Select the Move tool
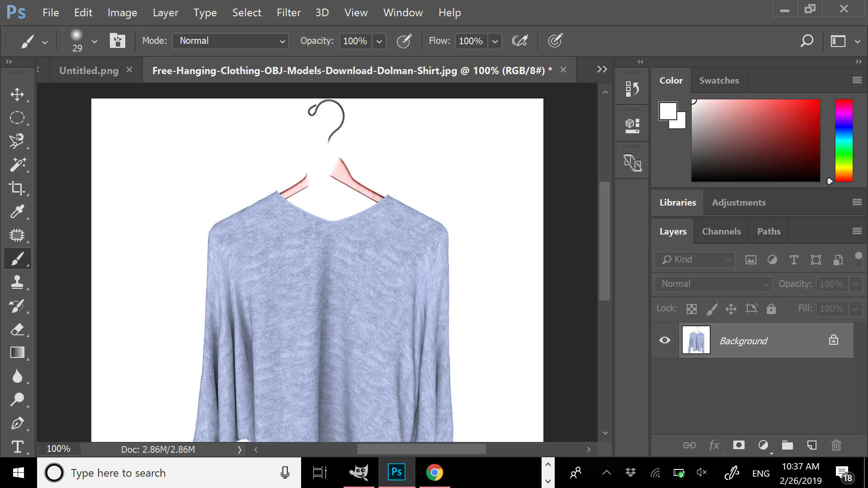This screenshot has width=868, height=488. tap(17, 94)
